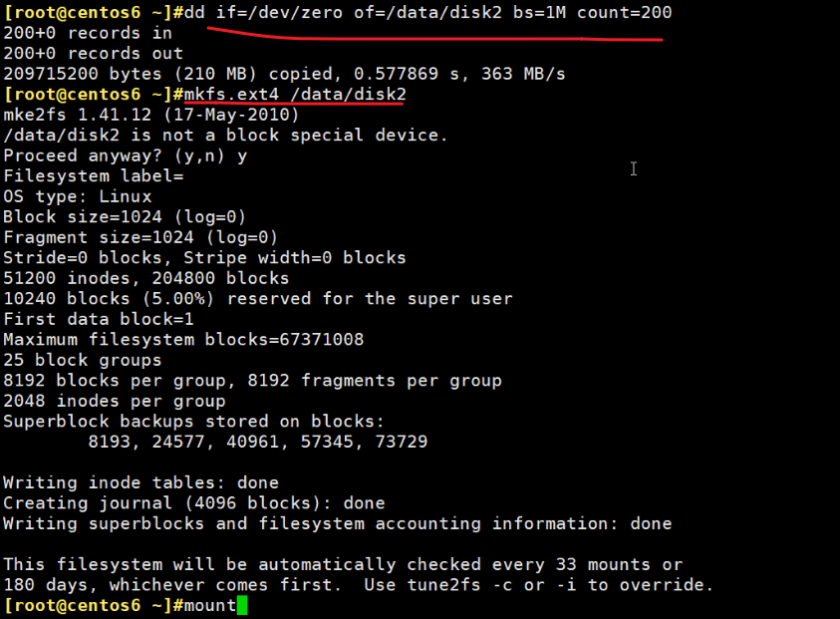Viewport: 840px width, 619px height.
Task: Click the 'mke2fs 1.41.12 (17-May-2010)' version line
Action: 151,115
